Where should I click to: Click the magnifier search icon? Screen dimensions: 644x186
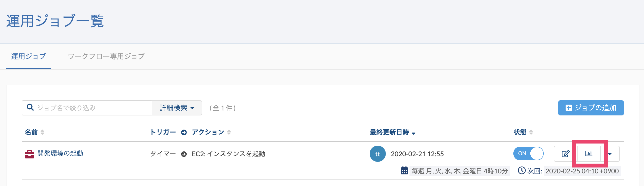point(30,108)
